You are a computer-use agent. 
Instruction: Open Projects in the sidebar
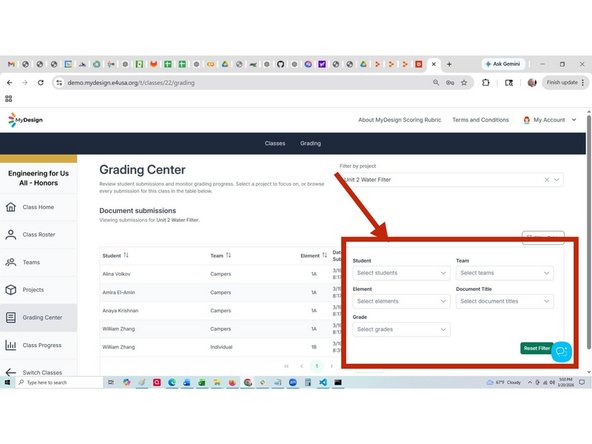pos(38,290)
